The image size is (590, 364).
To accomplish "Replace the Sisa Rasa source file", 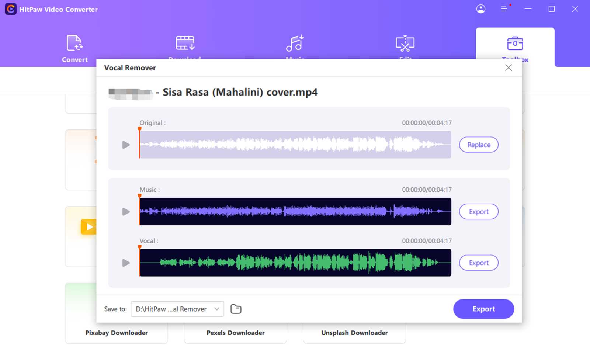I will click(478, 145).
